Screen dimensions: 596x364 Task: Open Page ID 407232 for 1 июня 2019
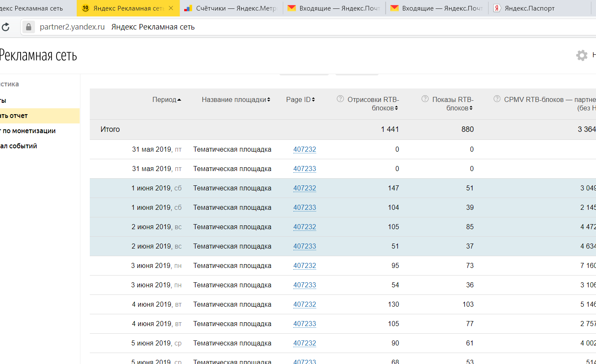305,188
